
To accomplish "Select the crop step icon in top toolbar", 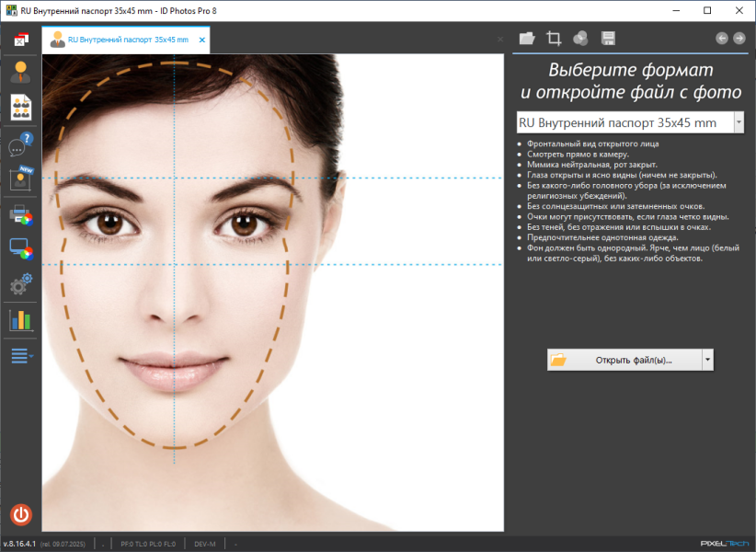I will click(x=554, y=38).
